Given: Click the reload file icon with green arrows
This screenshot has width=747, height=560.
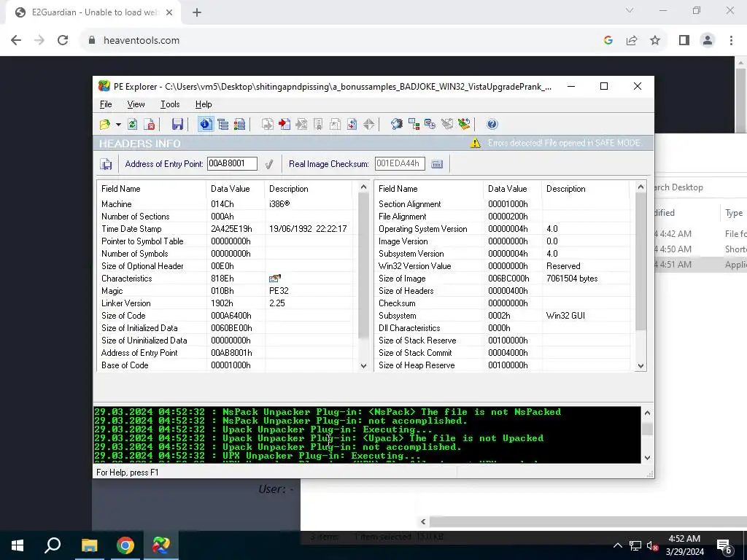Looking at the screenshot, I should tap(133, 124).
